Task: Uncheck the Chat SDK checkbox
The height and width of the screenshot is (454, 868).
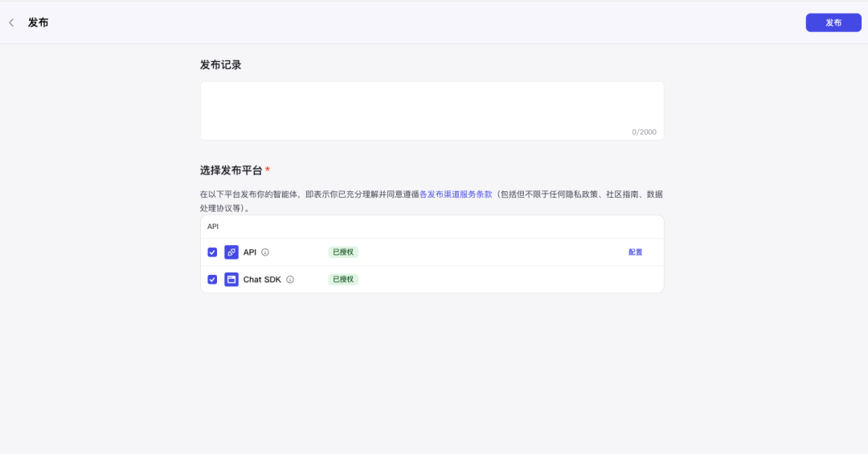Action: click(212, 280)
